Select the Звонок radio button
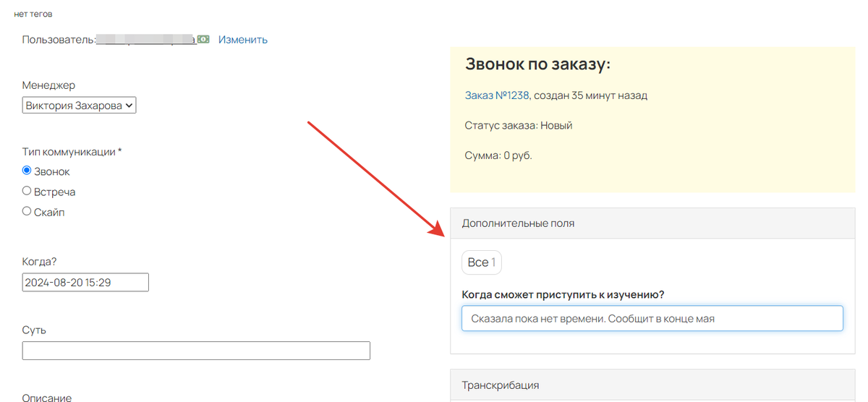868x402 pixels. click(27, 171)
